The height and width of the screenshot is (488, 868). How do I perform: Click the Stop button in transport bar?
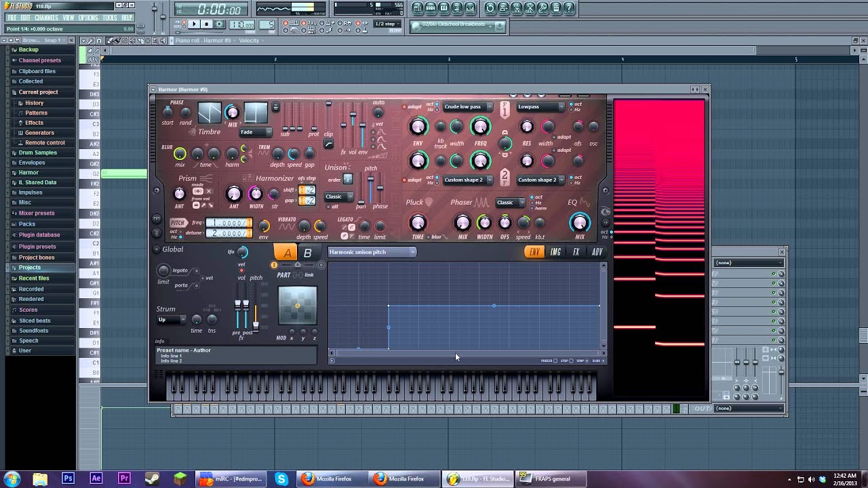(x=206, y=24)
